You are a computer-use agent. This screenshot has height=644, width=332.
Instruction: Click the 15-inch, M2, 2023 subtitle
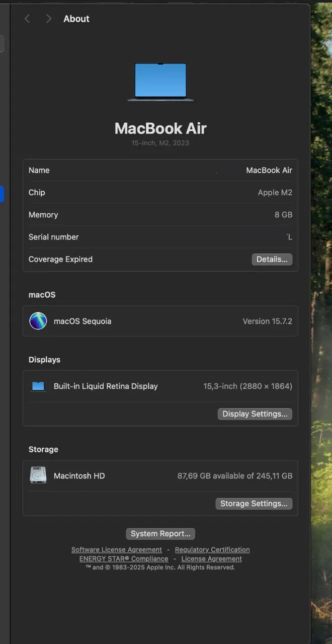pos(160,143)
